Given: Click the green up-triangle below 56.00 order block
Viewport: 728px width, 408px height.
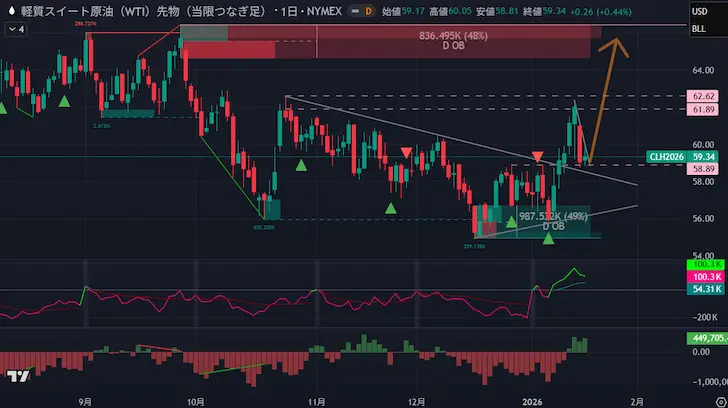Looking at the screenshot, I should click(548, 239).
